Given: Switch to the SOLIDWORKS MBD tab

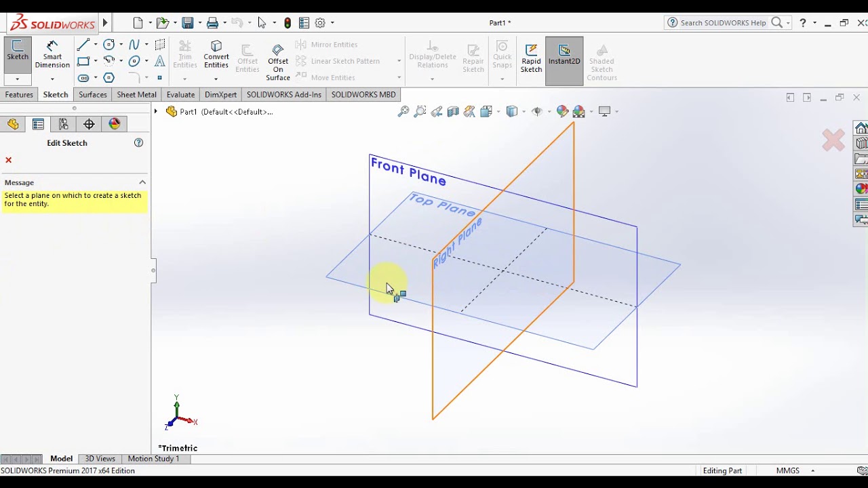Looking at the screenshot, I should tap(363, 95).
